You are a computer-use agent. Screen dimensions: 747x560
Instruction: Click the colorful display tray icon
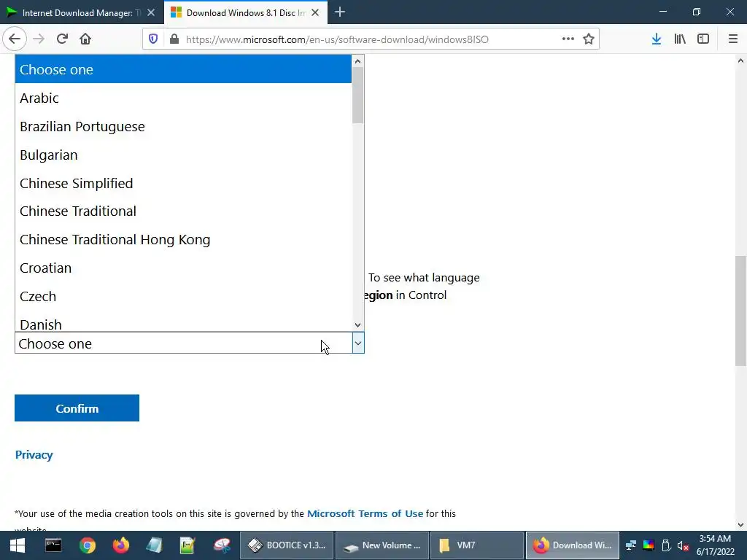pyautogui.click(x=649, y=545)
